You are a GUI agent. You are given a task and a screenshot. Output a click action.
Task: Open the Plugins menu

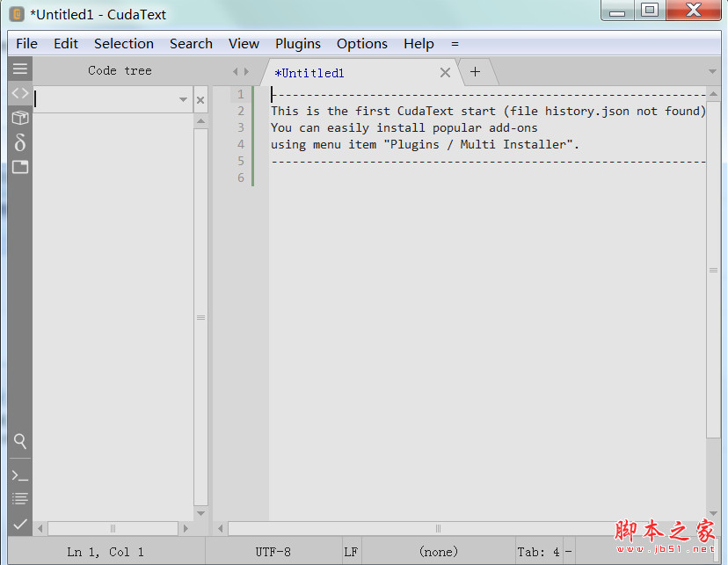coord(298,44)
